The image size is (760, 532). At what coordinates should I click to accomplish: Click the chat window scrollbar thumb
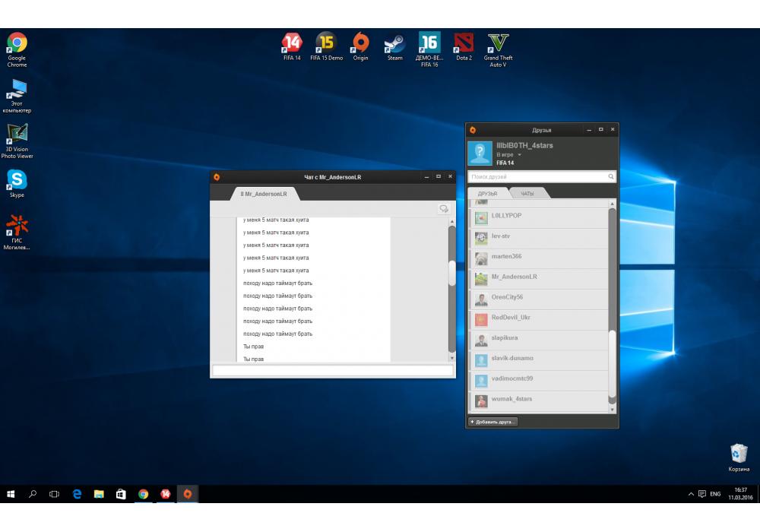coord(452,271)
